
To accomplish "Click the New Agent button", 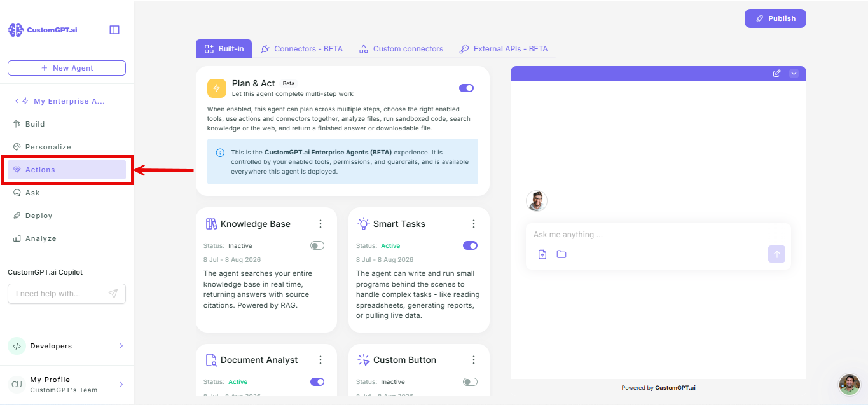I will click(67, 68).
